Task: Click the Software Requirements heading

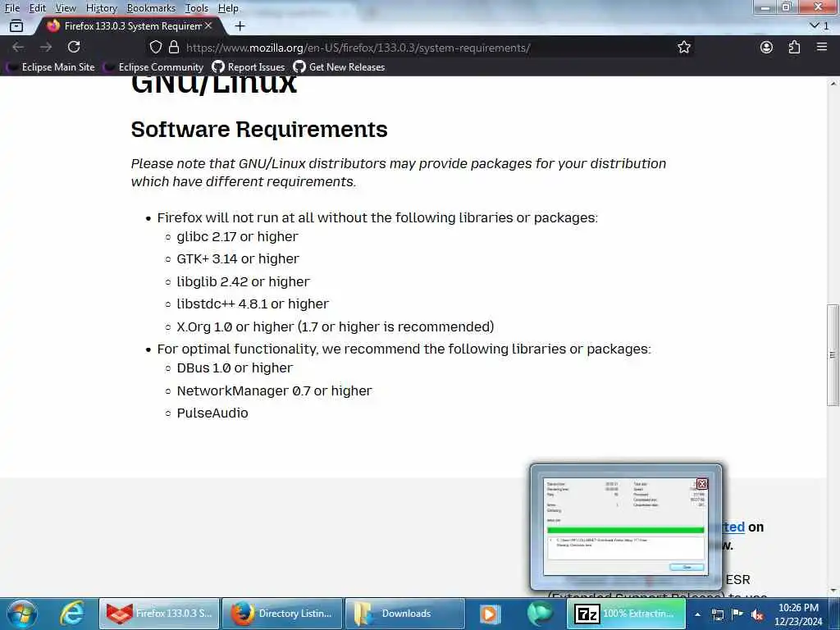Action: (x=259, y=129)
